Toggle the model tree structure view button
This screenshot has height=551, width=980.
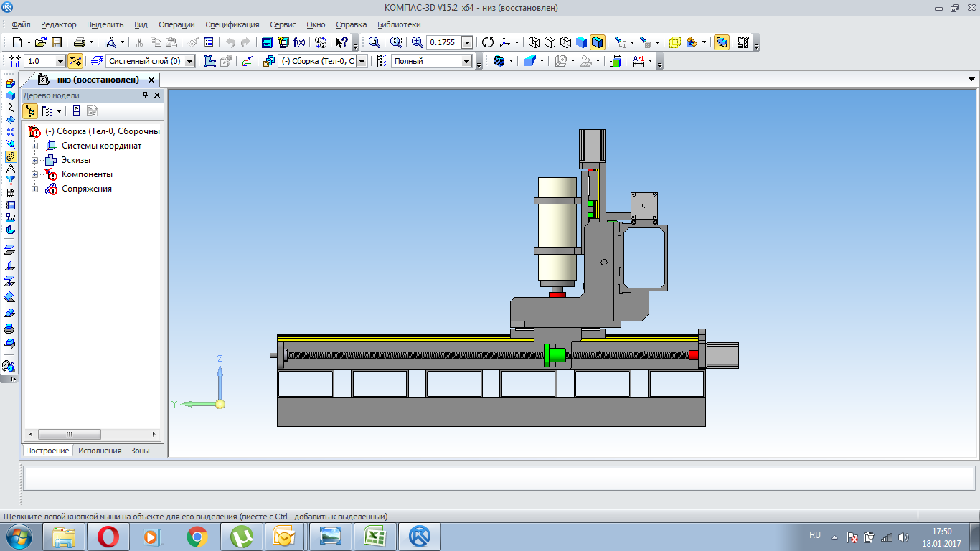pos(30,111)
